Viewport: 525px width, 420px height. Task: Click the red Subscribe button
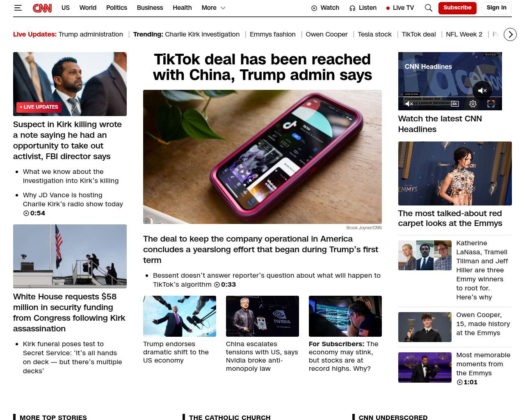coord(457,8)
